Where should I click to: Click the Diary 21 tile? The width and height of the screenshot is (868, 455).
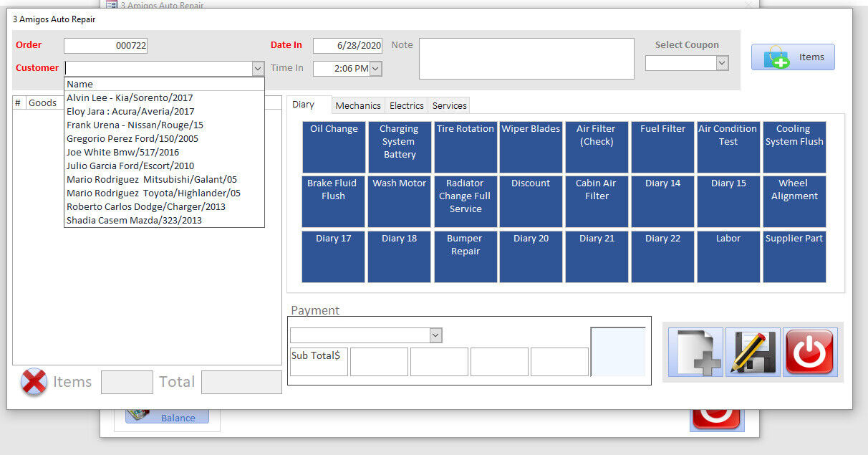tap(597, 257)
